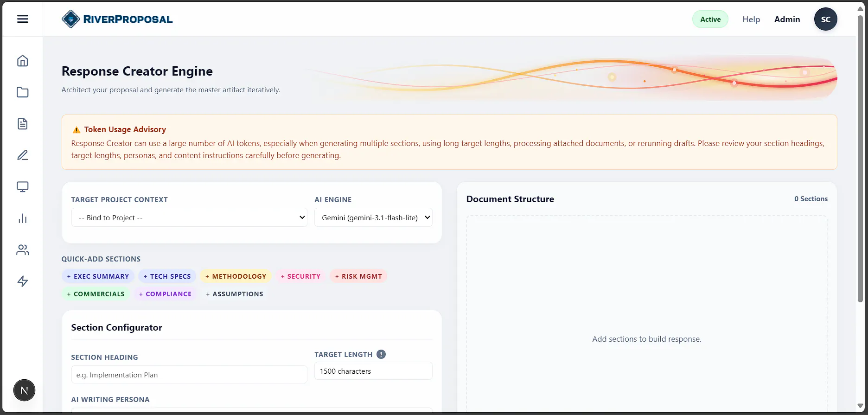Open the pencil edit icon in sidebar
Image resolution: width=868 pixels, height=415 pixels.
pos(23,155)
